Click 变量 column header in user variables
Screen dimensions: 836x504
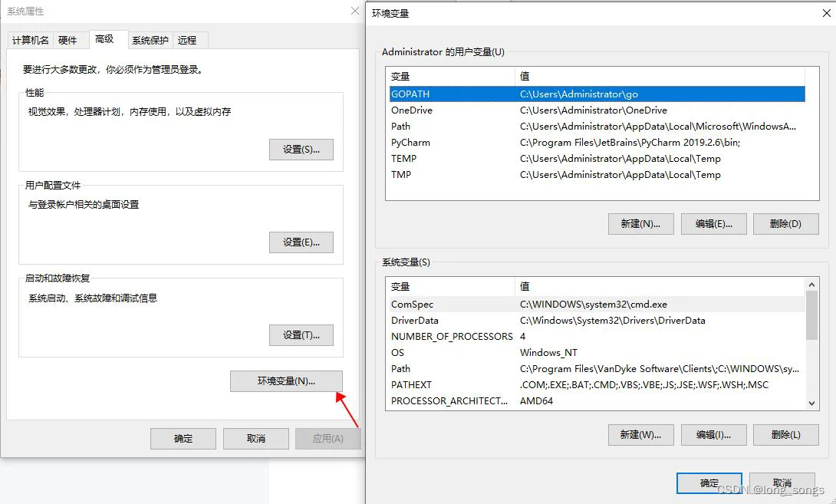(x=450, y=76)
